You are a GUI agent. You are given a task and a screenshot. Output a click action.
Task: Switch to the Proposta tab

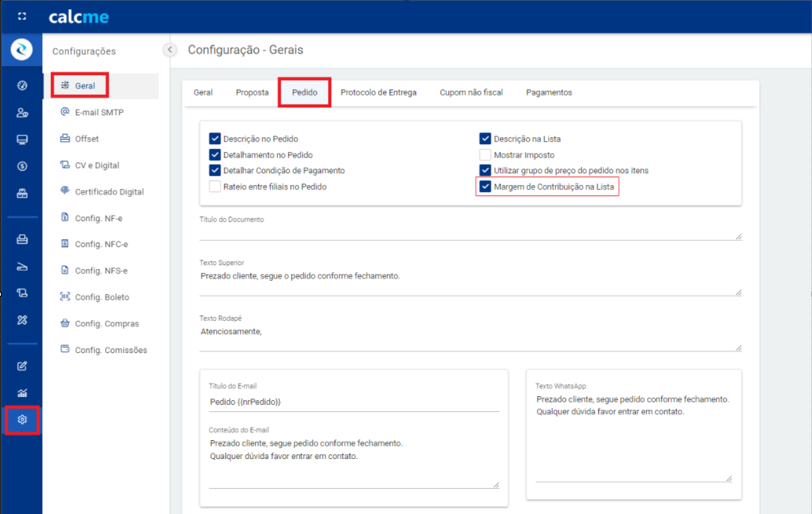pyautogui.click(x=252, y=93)
